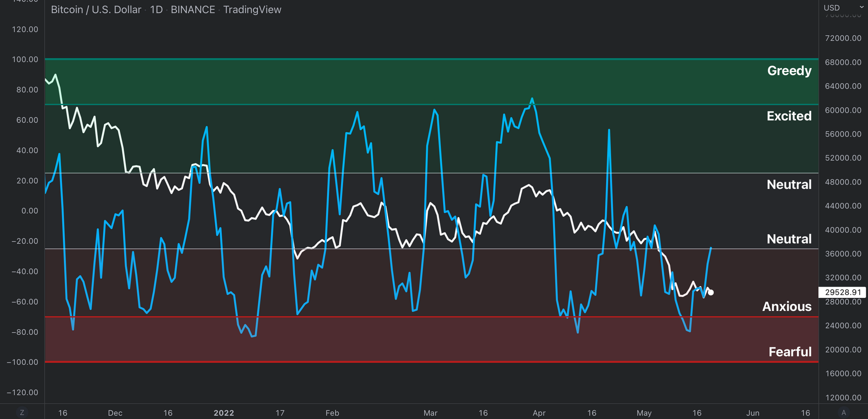Click the Bitcoin / U.S. Dollar symbol title
This screenshot has width=868, height=419.
(96, 10)
